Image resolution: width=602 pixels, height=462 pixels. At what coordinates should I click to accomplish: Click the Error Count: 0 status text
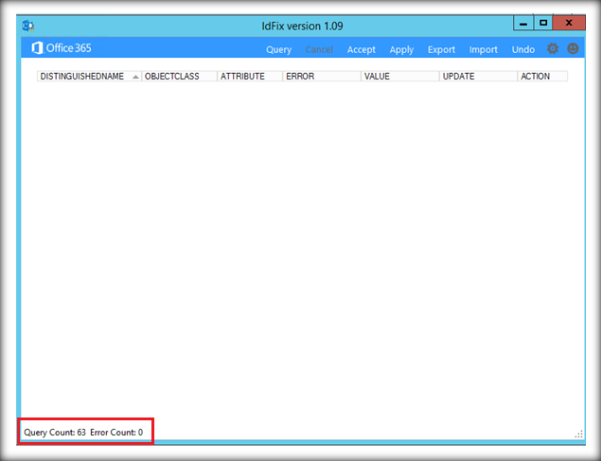(116, 432)
